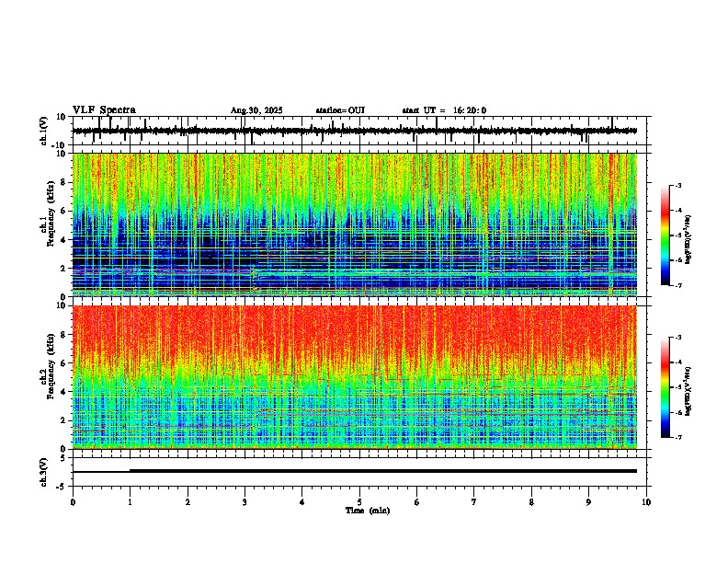The height and width of the screenshot is (563, 728).
Task: Select the "station=OUJ" header label
Action: [x=340, y=110]
